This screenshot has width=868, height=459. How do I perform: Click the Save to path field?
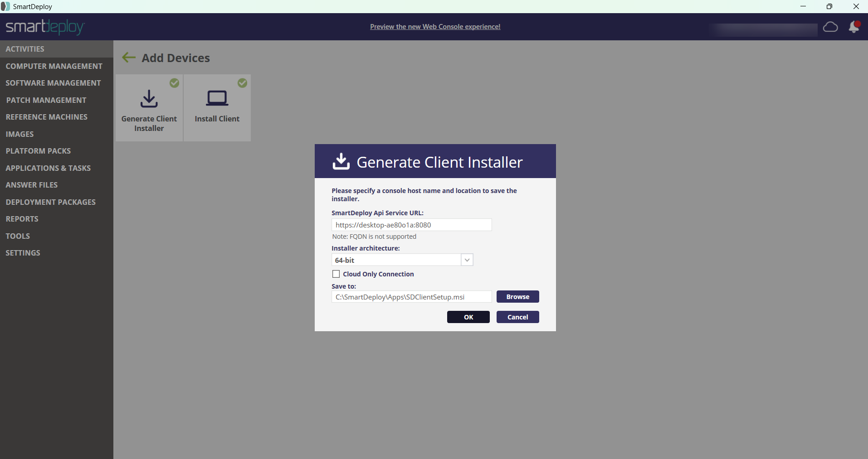pos(411,297)
